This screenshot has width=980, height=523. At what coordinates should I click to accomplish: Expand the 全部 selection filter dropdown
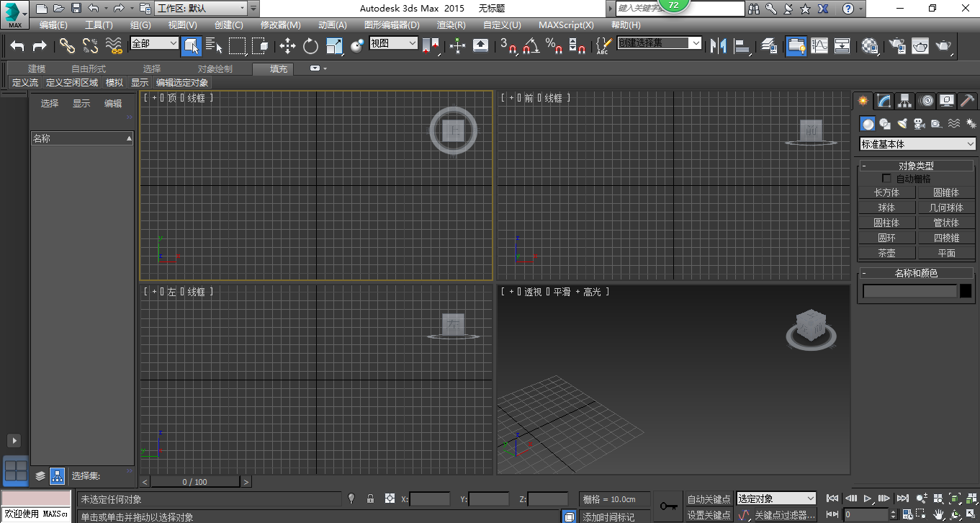pos(154,43)
